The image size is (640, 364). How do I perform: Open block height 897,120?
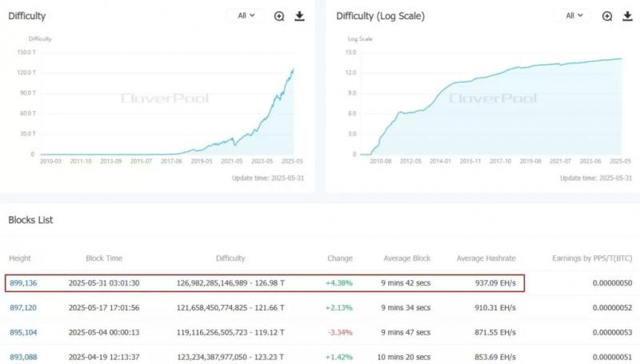(x=23, y=308)
